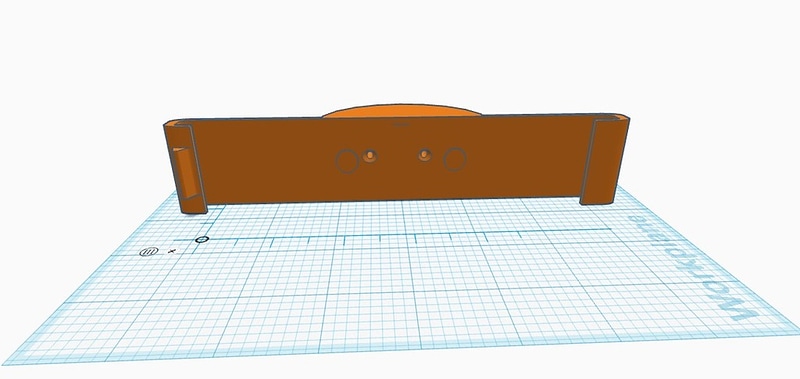This screenshot has width=800, height=379.
Task: Select the orange curved dome behind panel
Action: tap(402, 110)
